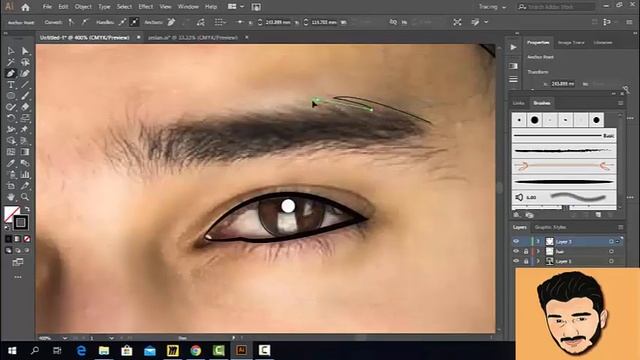Choose the Eraser tool

(25, 107)
